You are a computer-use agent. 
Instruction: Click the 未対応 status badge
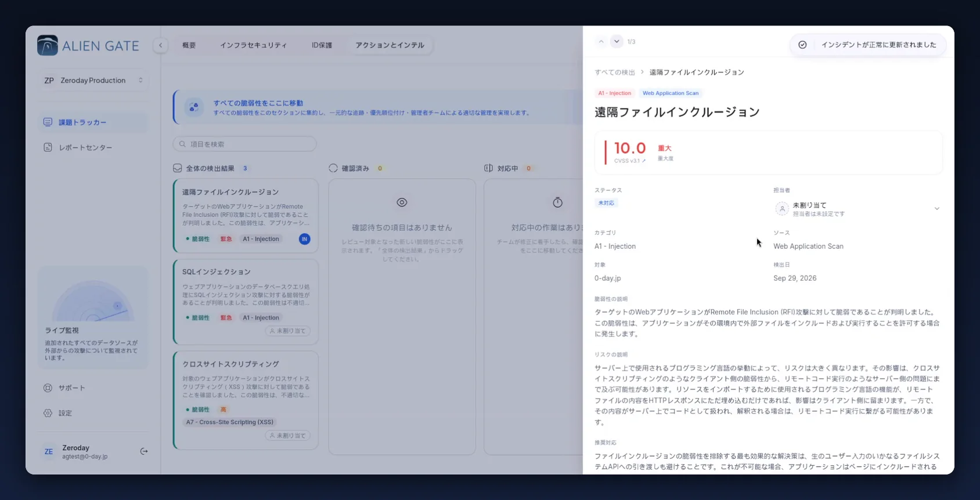606,203
